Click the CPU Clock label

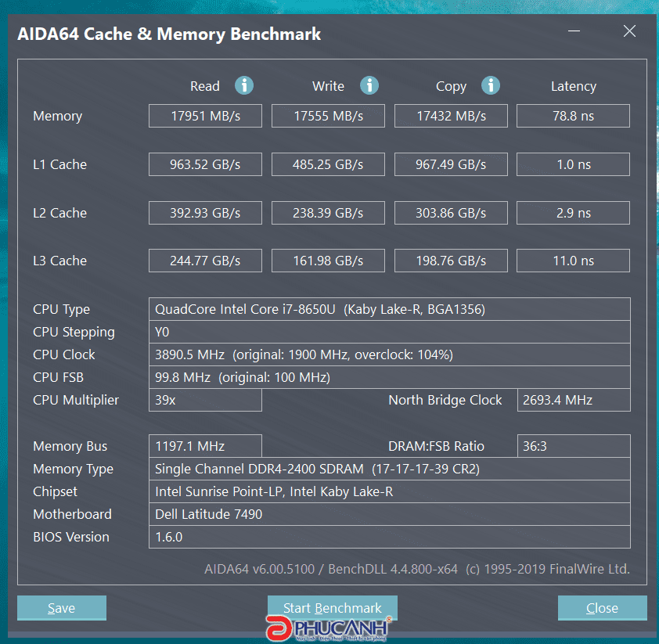coord(64,354)
